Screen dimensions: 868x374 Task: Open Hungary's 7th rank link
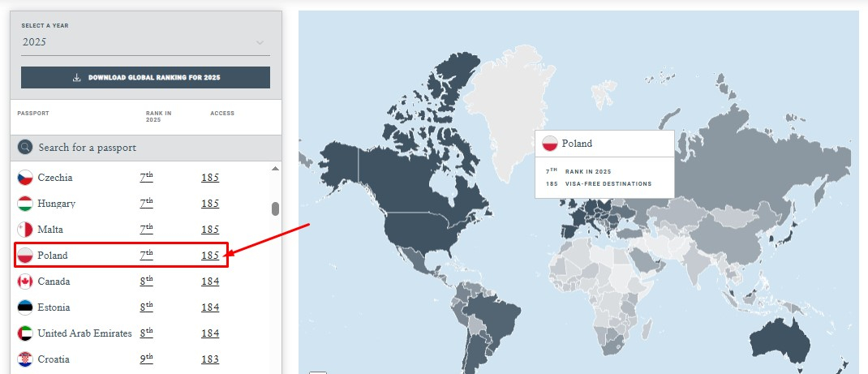click(x=146, y=203)
